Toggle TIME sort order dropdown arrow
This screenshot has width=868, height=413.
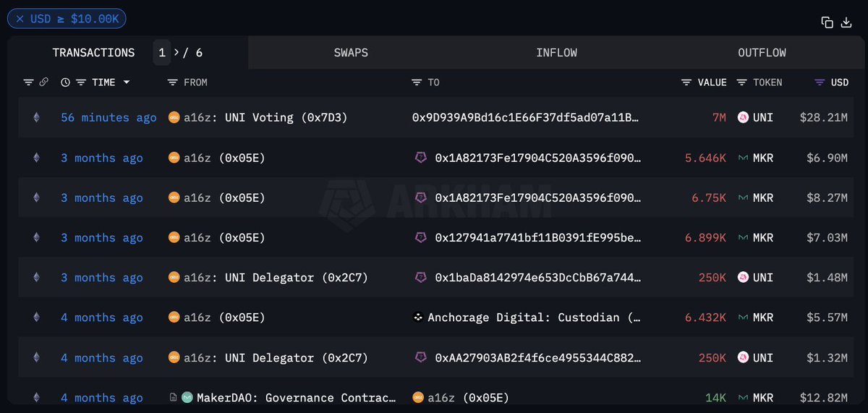127,82
